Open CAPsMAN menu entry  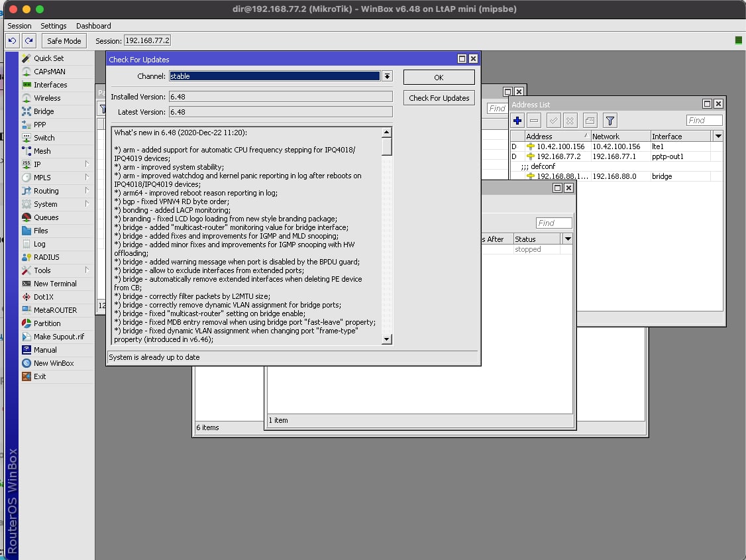tap(50, 72)
